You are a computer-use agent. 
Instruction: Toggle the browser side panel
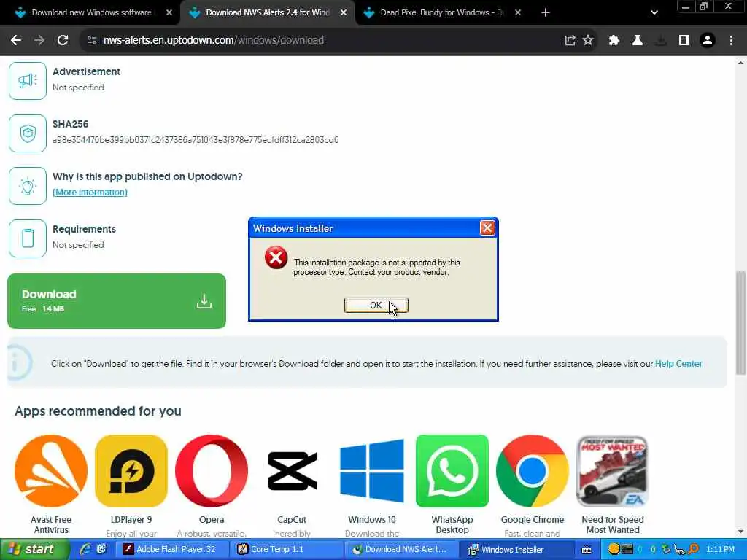click(x=684, y=41)
